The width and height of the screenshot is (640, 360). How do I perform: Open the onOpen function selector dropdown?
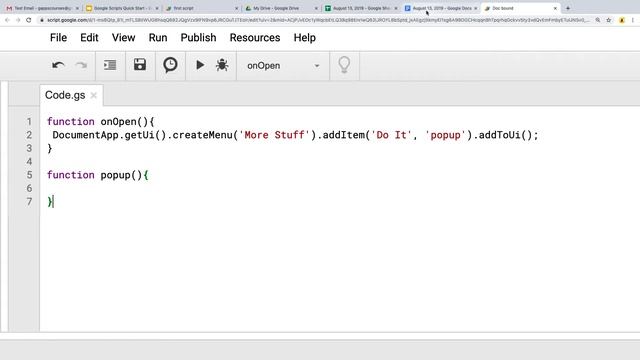click(x=283, y=66)
